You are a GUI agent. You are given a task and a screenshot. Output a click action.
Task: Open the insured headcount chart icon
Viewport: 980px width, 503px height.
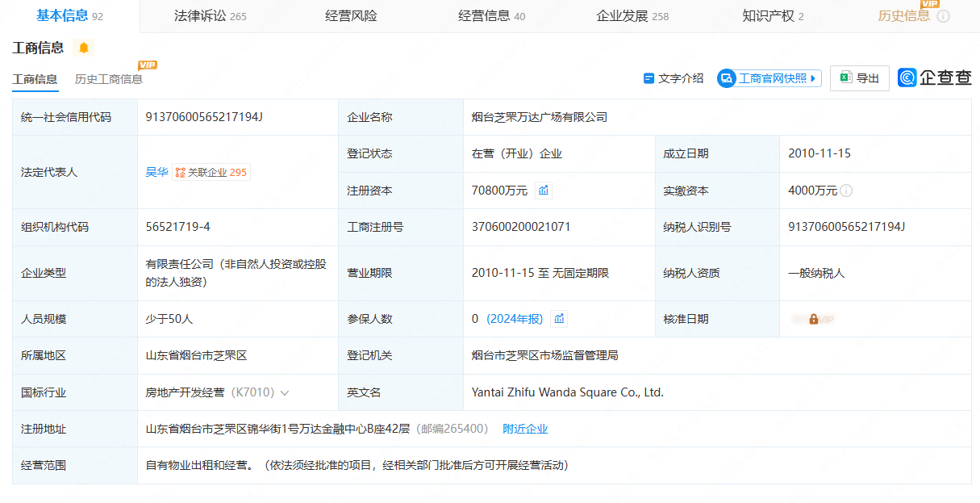(559, 319)
